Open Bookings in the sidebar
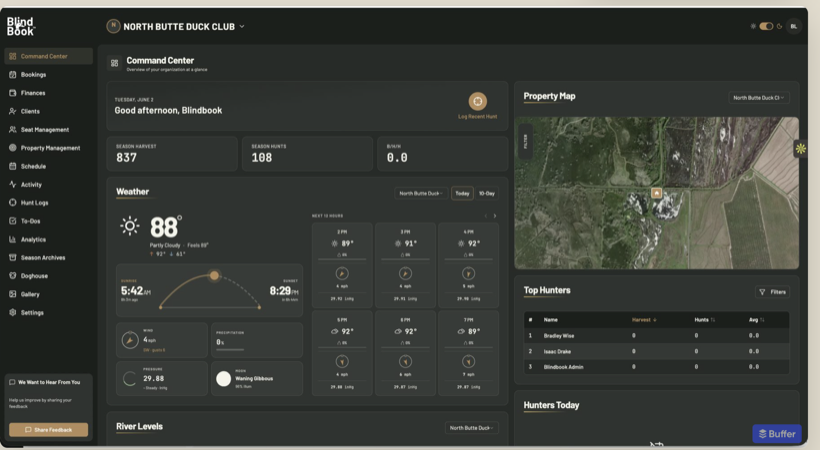Image resolution: width=820 pixels, height=450 pixels. pyautogui.click(x=49, y=74)
